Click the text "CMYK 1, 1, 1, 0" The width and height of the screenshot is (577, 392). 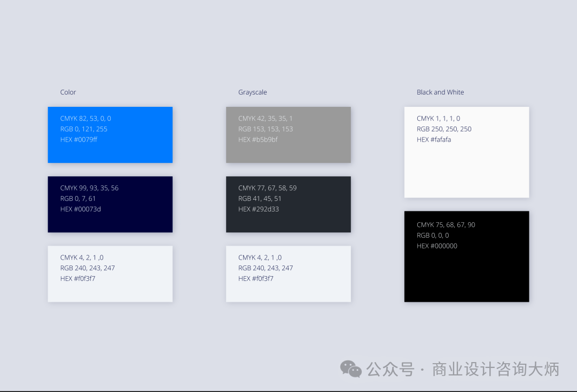point(438,119)
